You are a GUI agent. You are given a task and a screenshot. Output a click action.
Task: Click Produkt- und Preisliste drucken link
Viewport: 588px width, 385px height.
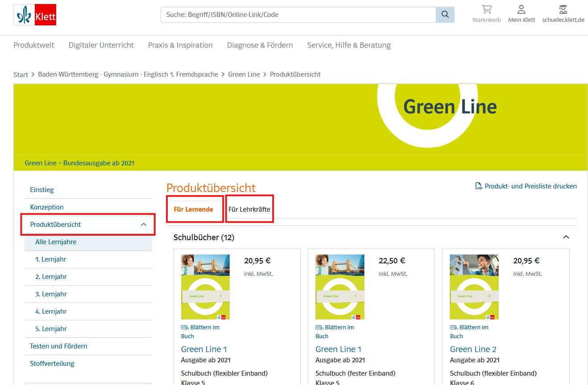(531, 186)
